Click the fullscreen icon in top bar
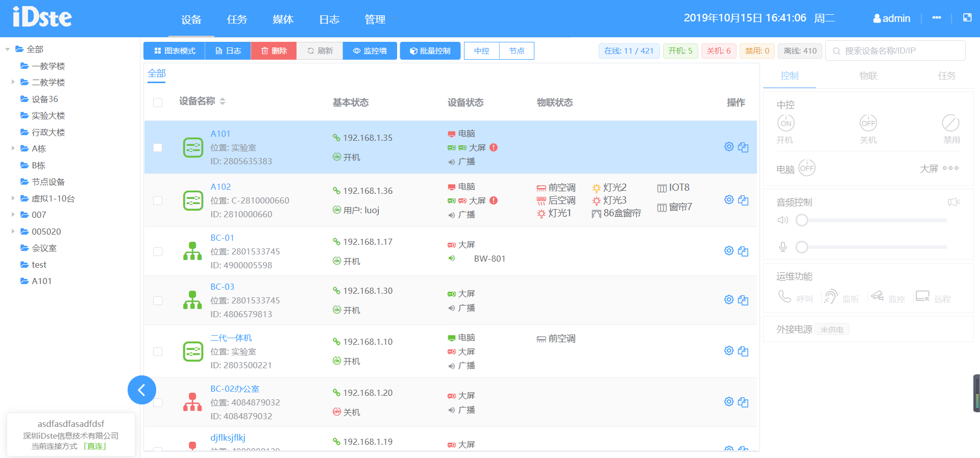The image size is (980, 458). pyautogui.click(x=967, y=18)
